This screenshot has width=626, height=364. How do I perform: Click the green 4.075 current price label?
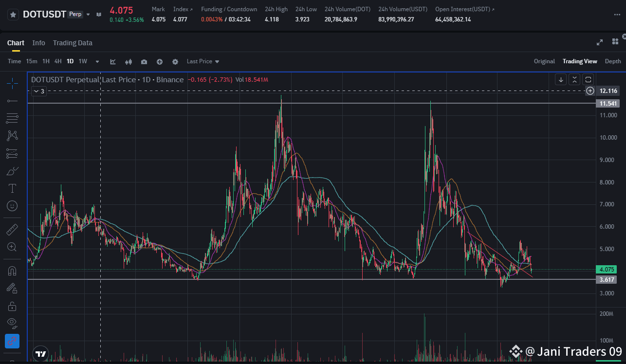click(607, 269)
